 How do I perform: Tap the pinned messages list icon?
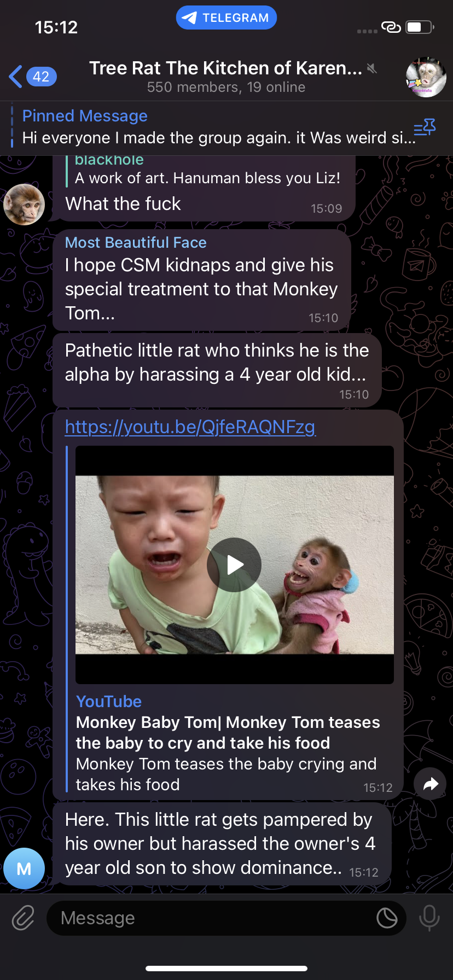point(425,128)
